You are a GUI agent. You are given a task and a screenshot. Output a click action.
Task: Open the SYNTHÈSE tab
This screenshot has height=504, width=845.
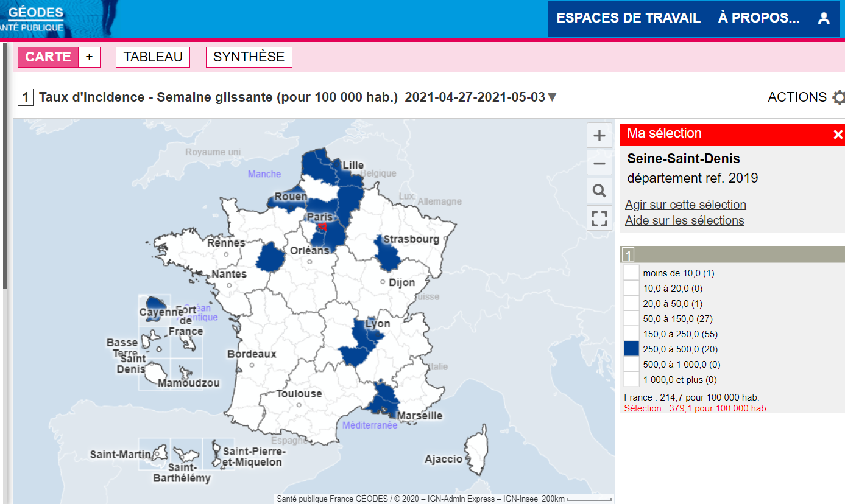(x=249, y=57)
